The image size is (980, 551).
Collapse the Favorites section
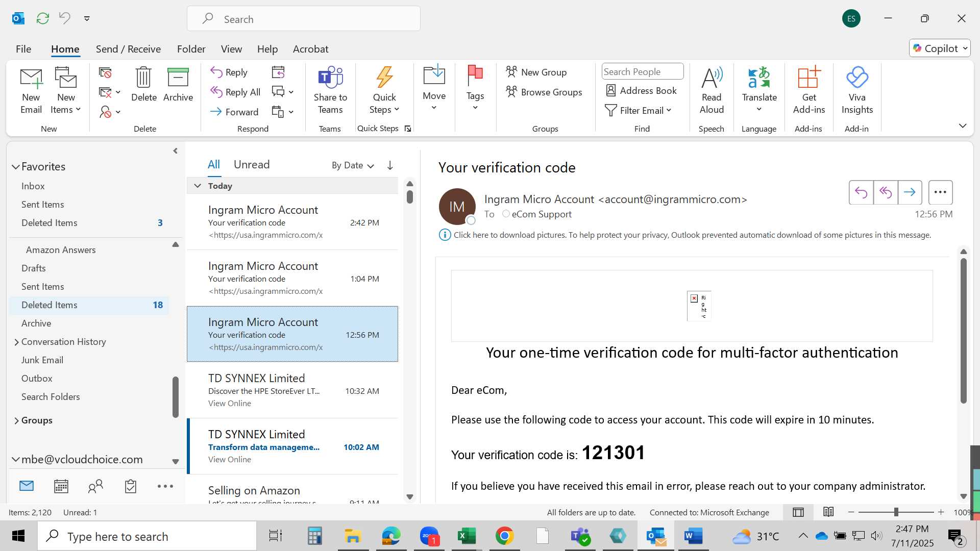click(x=16, y=167)
